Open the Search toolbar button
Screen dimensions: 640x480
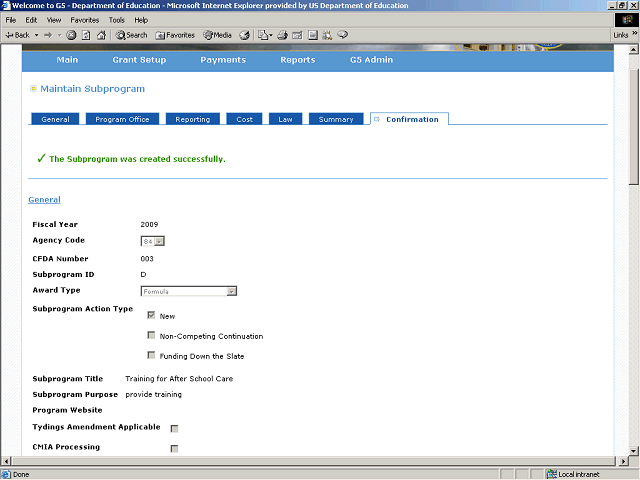point(131,35)
